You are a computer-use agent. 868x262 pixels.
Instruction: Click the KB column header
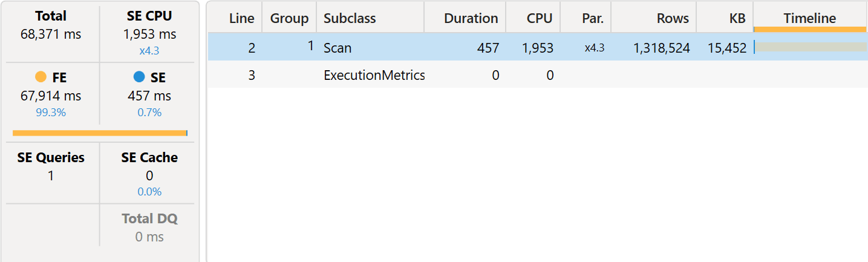click(x=725, y=18)
